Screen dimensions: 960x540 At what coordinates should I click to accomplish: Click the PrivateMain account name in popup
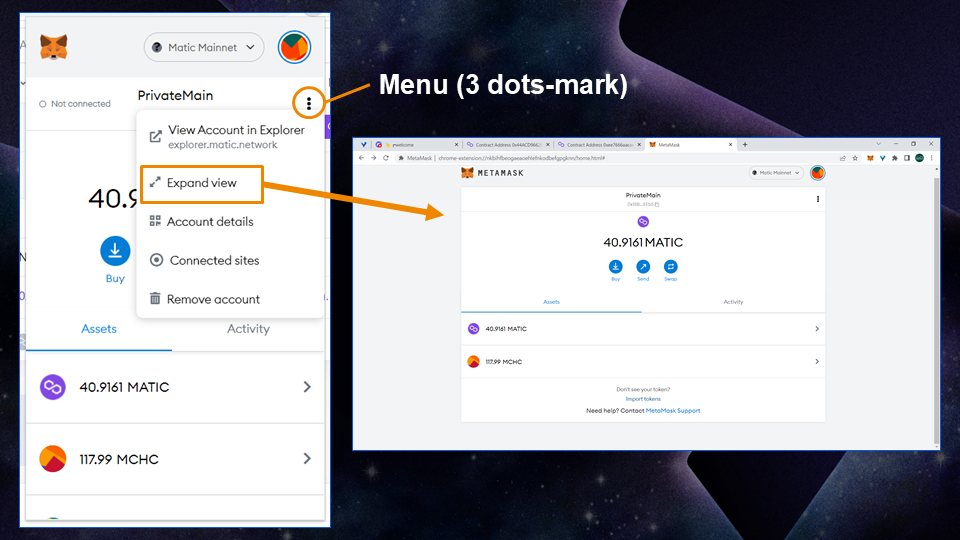[175, 96]
